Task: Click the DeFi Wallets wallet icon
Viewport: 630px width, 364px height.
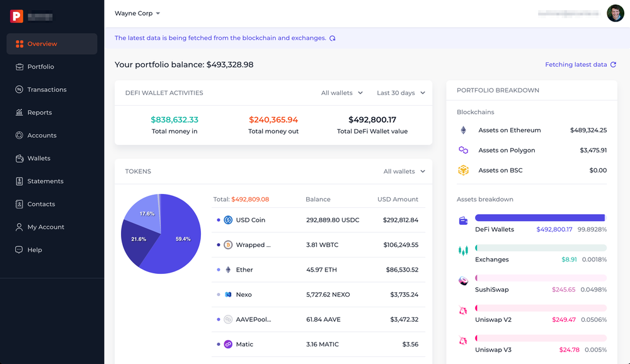Action: click(463, 220)
